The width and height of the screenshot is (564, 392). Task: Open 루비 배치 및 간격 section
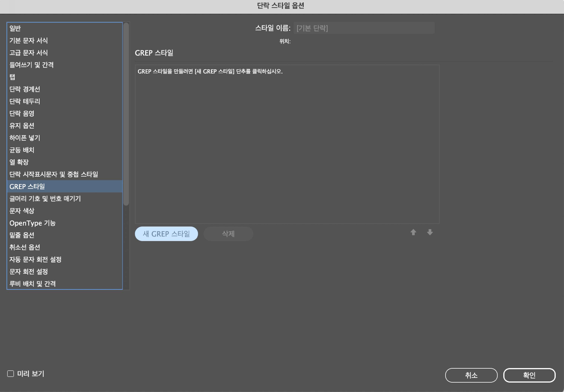tap(32, 284)
